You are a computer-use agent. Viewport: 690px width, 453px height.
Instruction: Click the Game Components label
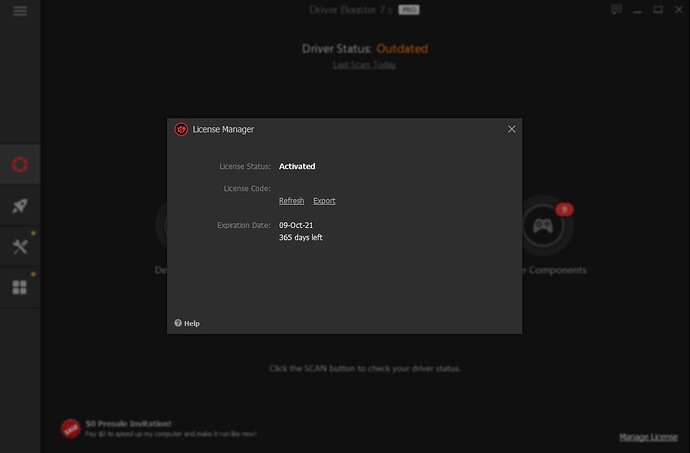(x=554, y=270)
